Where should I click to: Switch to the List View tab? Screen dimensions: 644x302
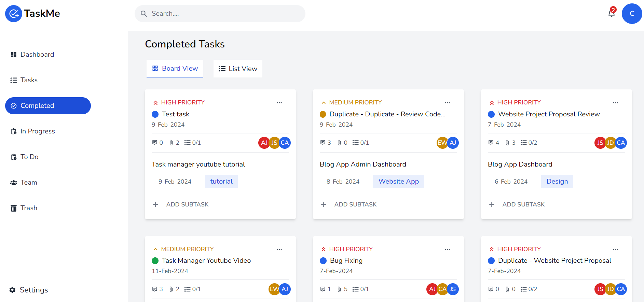pyautogui.click(x=238, y=69)
